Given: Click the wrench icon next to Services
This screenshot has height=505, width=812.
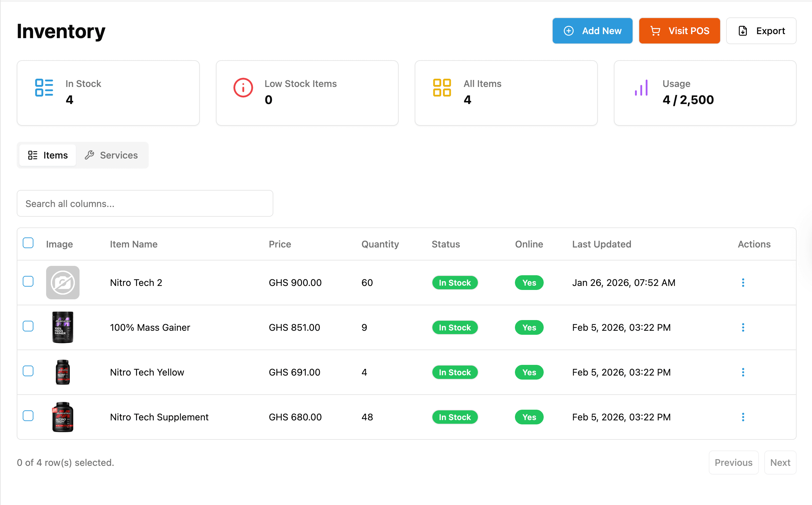Looking at the screenshot, I should pos(90,155).
